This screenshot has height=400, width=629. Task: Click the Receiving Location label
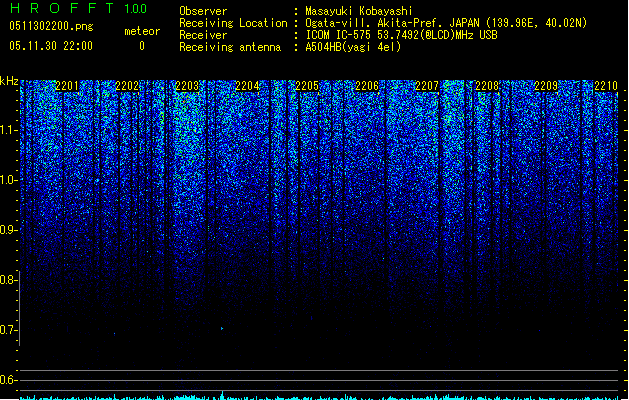[233, 23]
